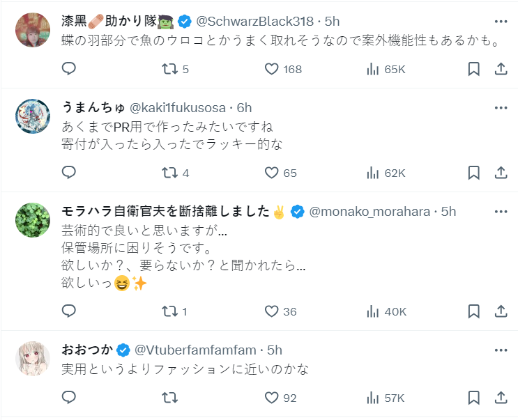Bookmark SchwarzBlack318's tweet
518x420 pixels.
click(x=473, y=69)
